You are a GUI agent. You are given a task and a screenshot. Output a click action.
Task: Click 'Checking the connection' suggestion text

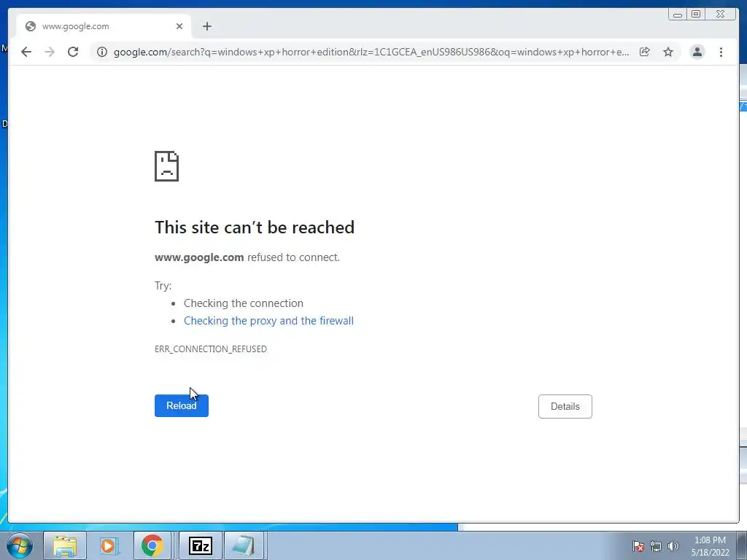coord(244,303)
